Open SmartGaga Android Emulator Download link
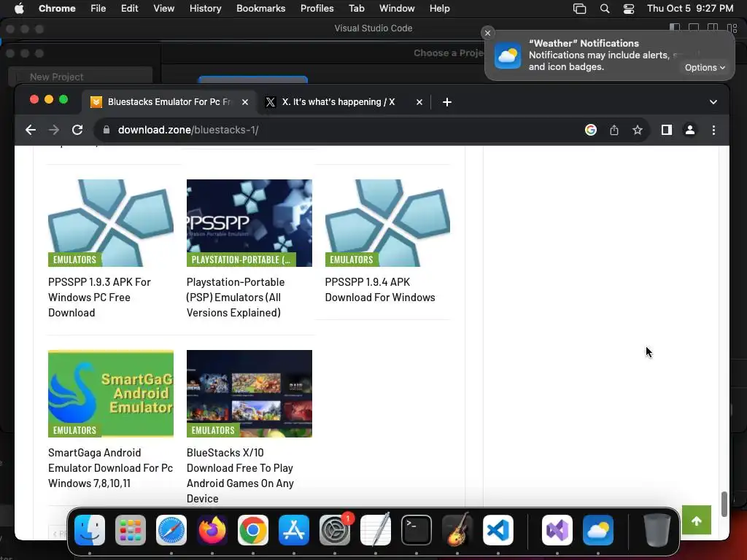The image size is (747, 560). pyautogui.click(x=111, y=467)
